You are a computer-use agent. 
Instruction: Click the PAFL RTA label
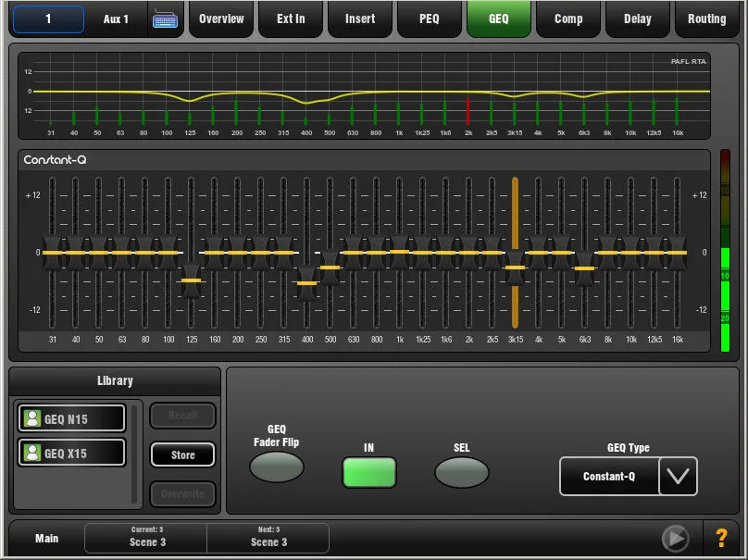688,61
